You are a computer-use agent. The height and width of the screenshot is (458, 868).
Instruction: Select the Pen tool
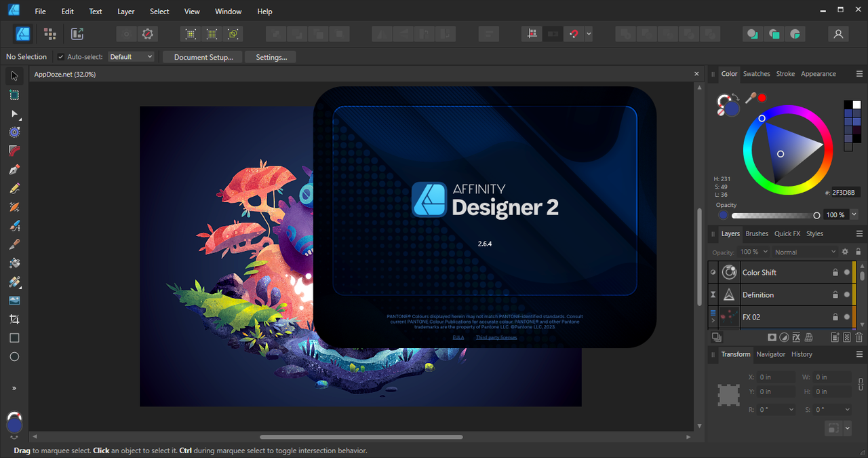coord(14,170)
